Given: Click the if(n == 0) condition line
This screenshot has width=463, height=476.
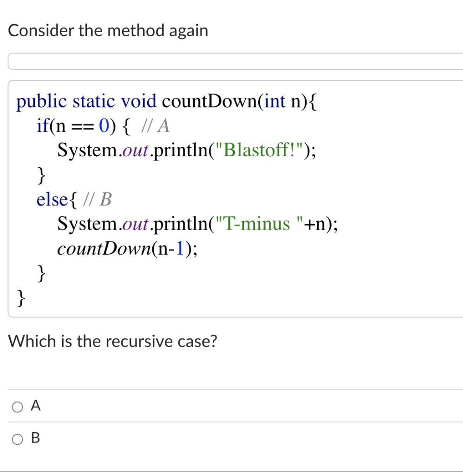Looking at the screenshot, I should [77, 125].
